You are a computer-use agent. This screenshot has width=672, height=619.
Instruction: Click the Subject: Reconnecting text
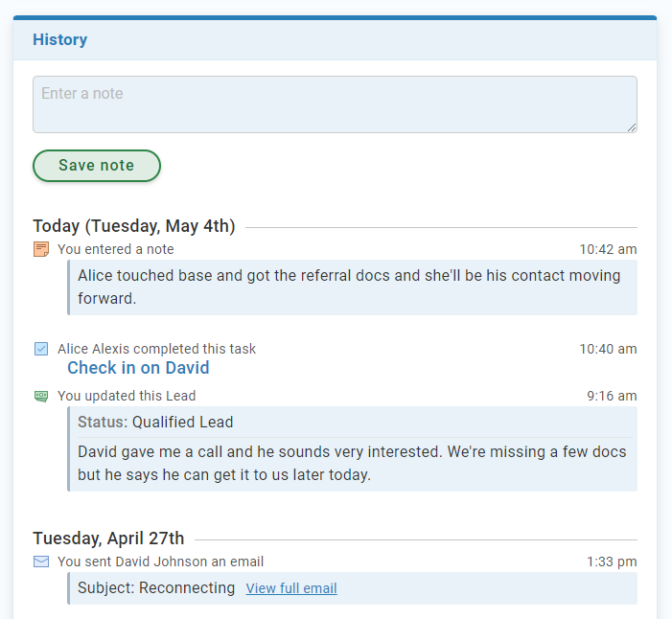click(x=156, y=587)
